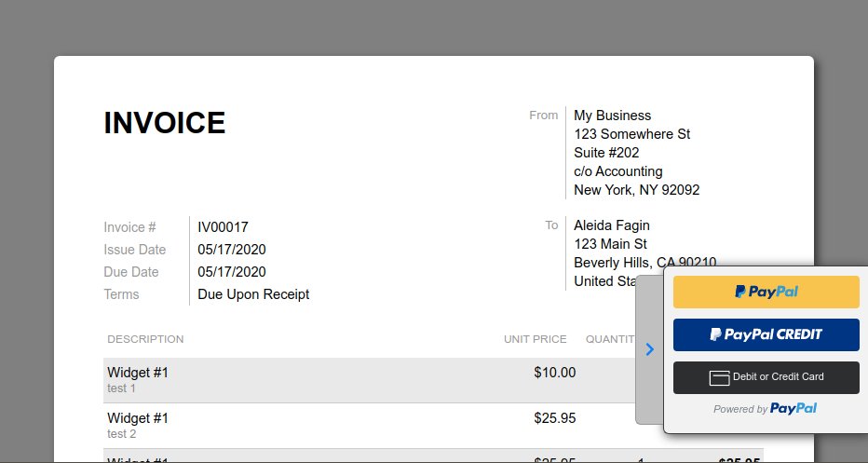Choose the PayPal Credit button
The height and width of the screenshot is (463, 868).
(x=766, y=334)
